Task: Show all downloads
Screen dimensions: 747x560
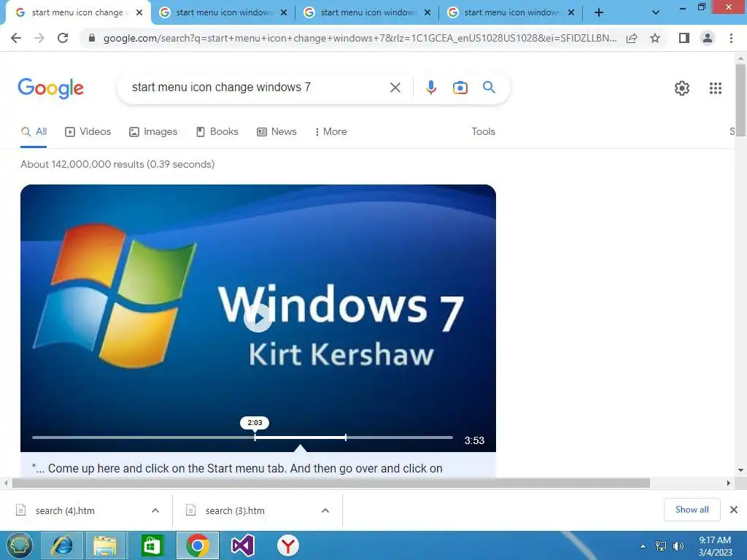Action: click(x=692, y=510)
